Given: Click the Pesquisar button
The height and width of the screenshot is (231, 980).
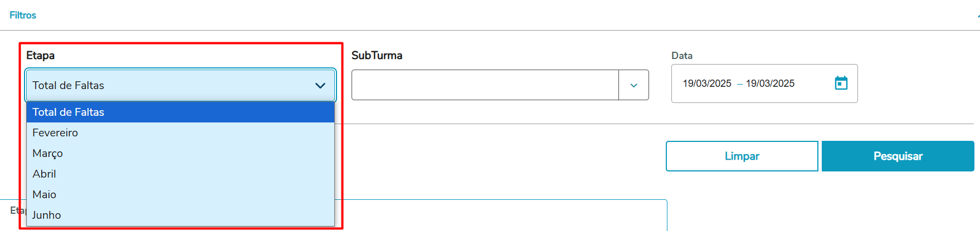Looking at the screenshot, I should coord(898,156).
